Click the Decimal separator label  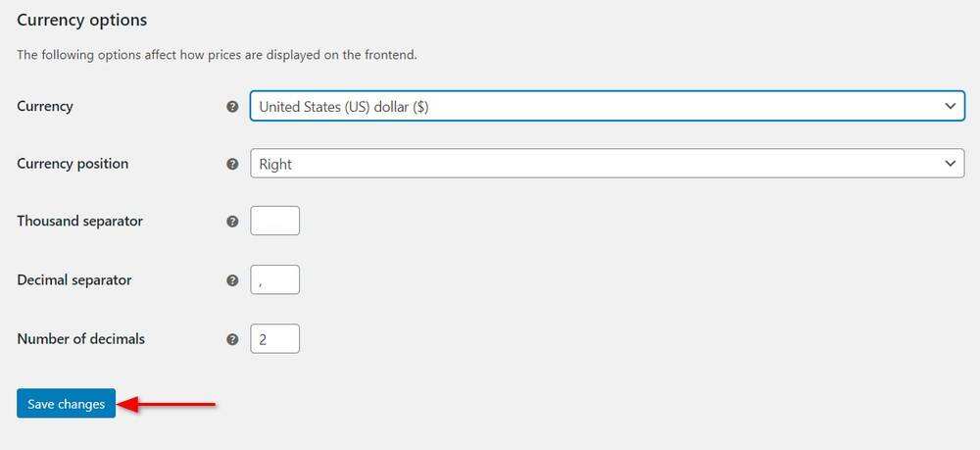tap(74, 280)
